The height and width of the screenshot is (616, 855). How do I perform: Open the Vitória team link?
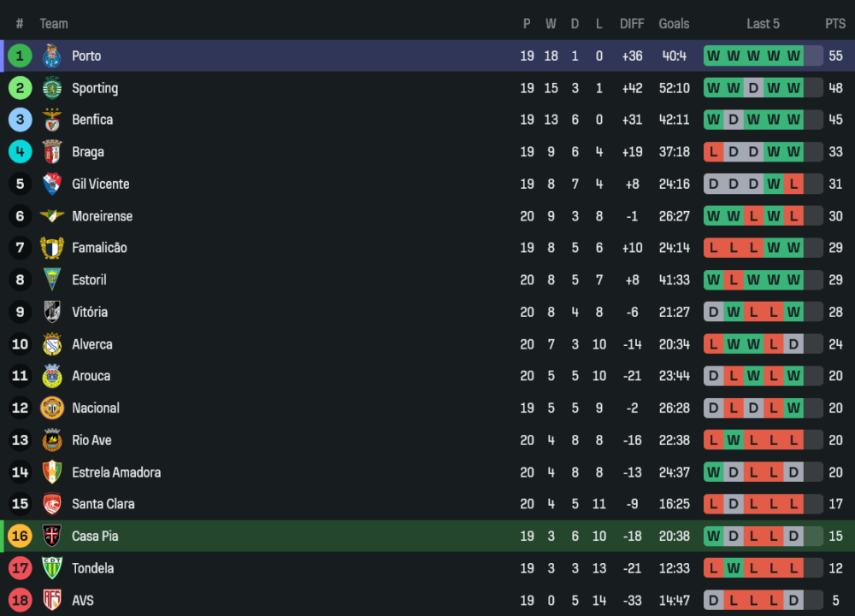click(90, 312)
